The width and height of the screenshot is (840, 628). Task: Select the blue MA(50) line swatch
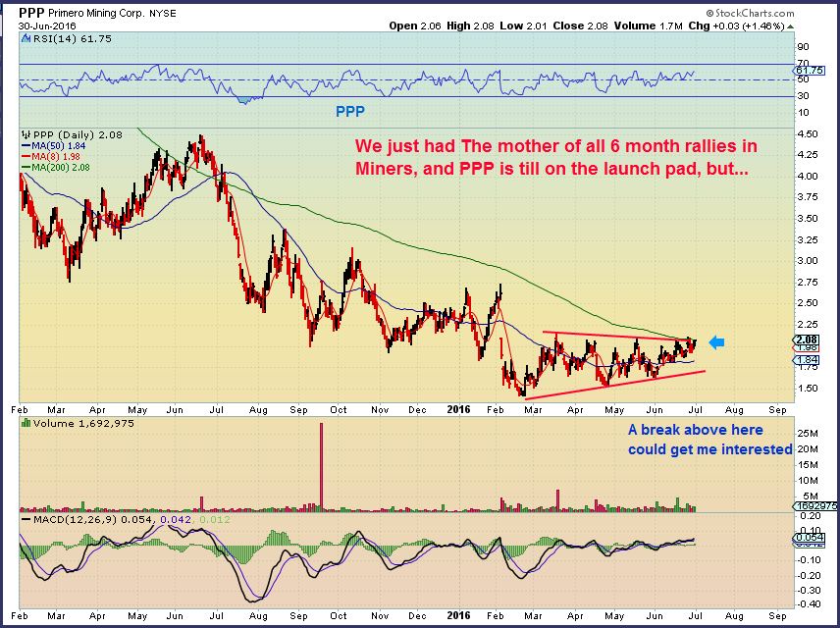(26, 146)
